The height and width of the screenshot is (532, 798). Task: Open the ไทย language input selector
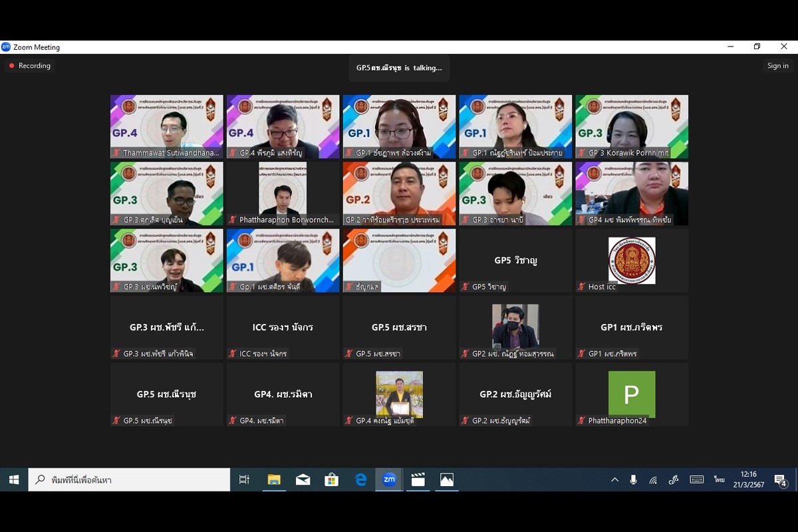click(x=719, y=479)
